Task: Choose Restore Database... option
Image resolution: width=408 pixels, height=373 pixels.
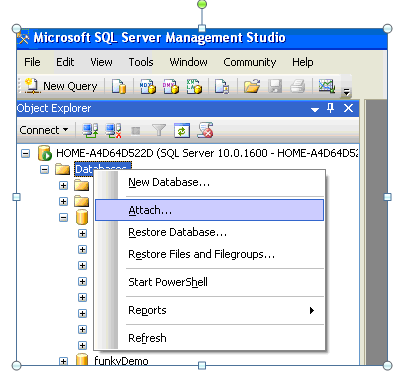Action: (x=209, y=232)
